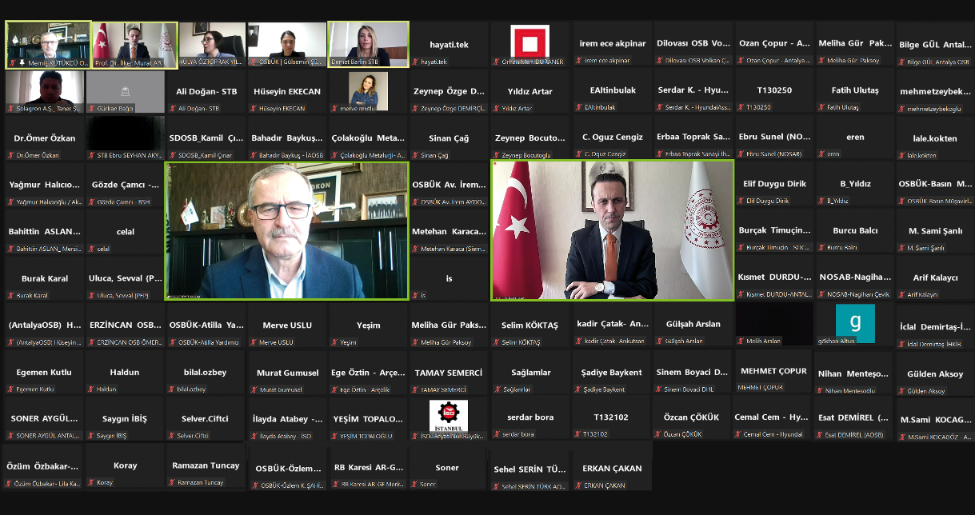Select 'Sehel SERİN TÜ...' participant name

(530, 469)
